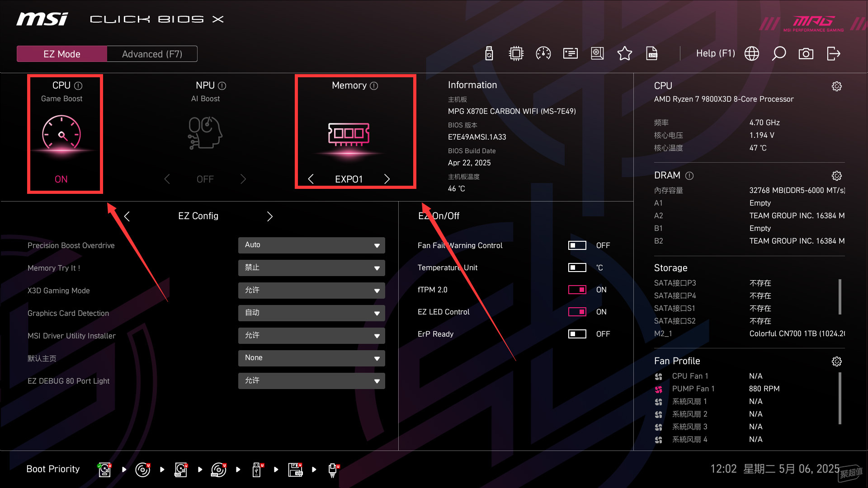Screen dimensions: 868x488
Task: Take a screenshot with the camera icon
Action: pos(806,54)
